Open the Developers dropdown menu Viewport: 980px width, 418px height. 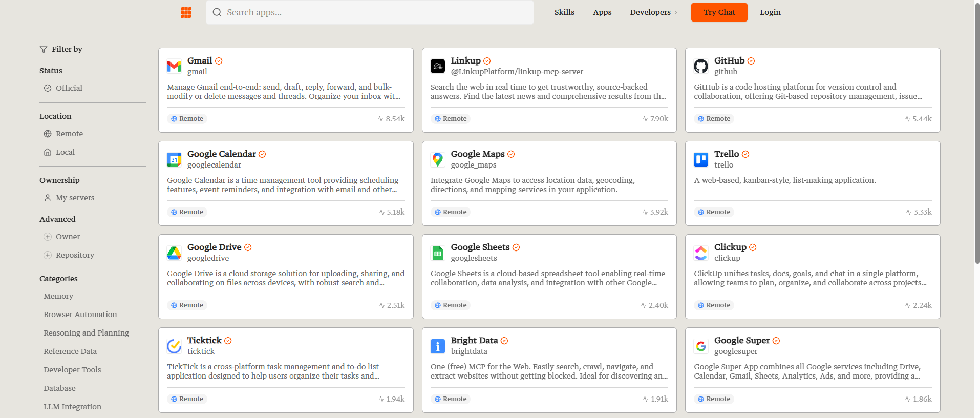point(653,12)
